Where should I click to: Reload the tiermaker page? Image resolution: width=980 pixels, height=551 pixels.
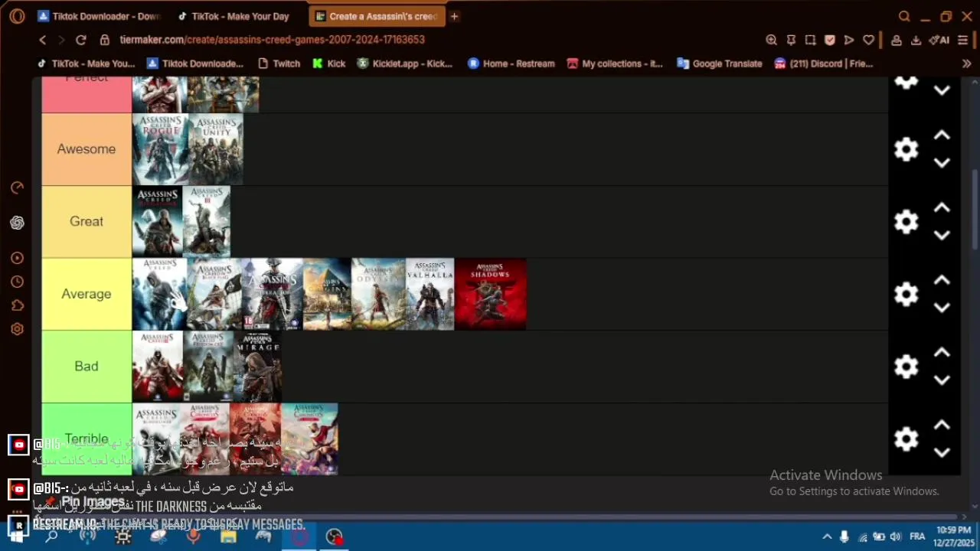pos(81,40)
